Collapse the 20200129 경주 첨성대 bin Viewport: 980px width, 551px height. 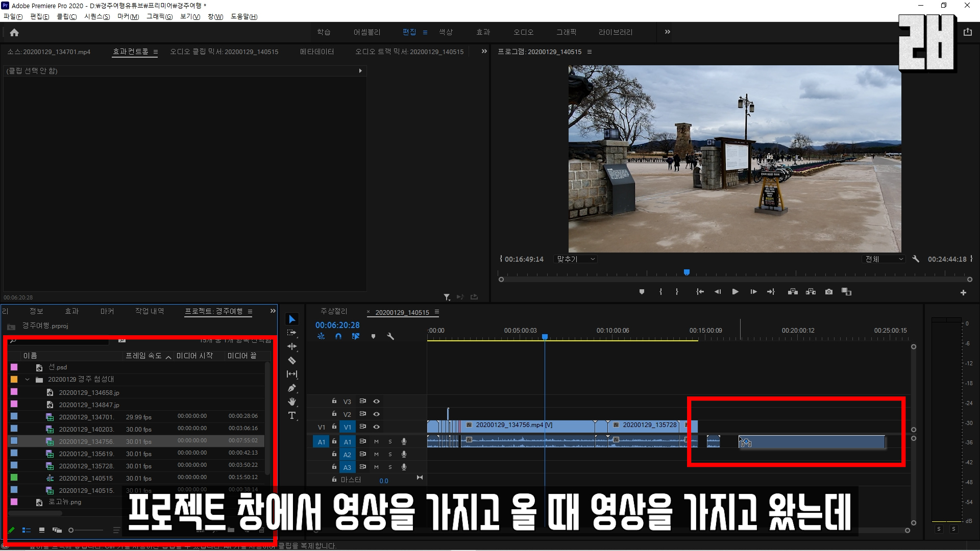[28, 380]
